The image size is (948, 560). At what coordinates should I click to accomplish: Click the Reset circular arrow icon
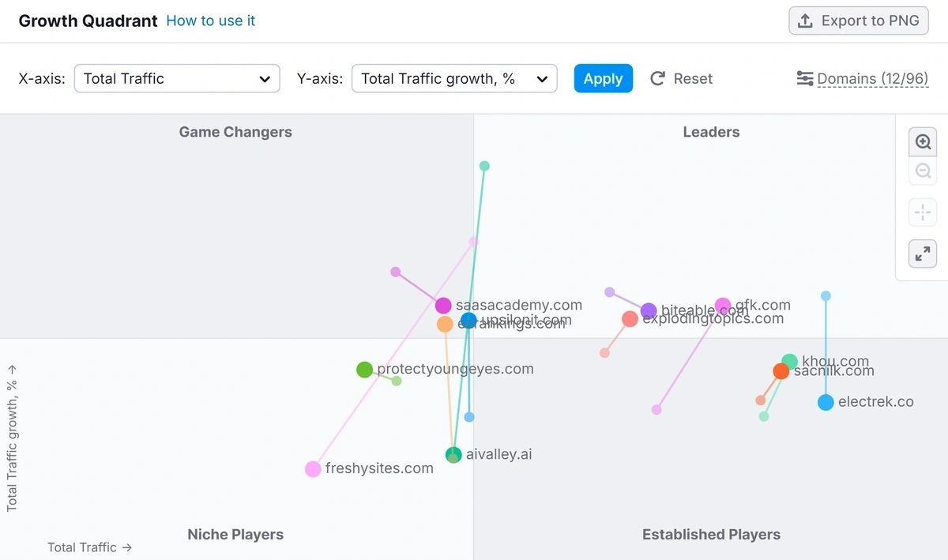pyautogui.click(x=657, y=79)
